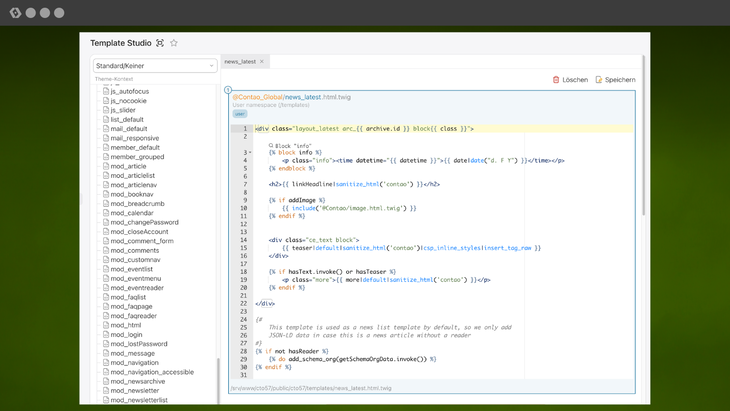Click the info circle above the editor
Viewport: 730px width, 411px height.
point(228,90)
